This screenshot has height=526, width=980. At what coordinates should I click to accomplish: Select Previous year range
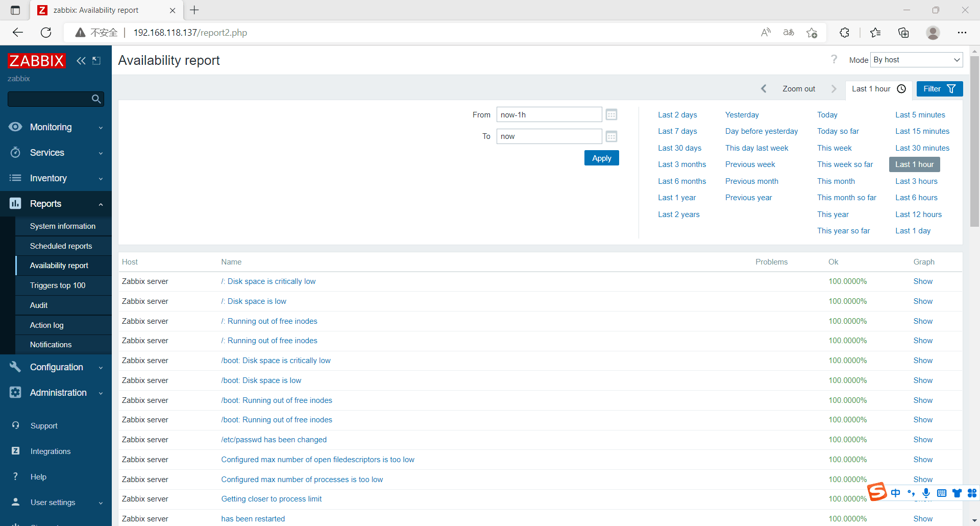748,198
